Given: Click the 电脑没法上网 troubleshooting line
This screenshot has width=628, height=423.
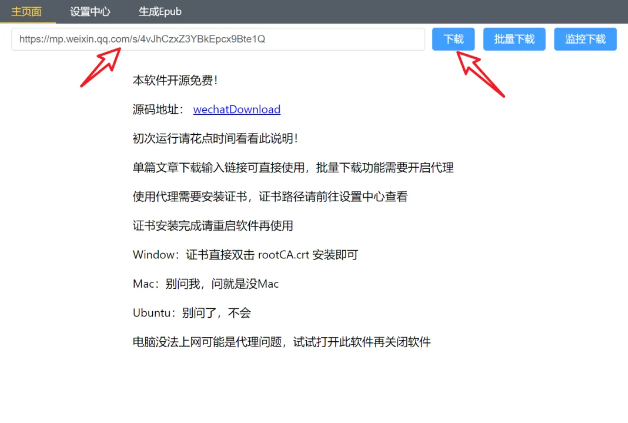Looking at the screenshot, I should [x=281, y=341].
